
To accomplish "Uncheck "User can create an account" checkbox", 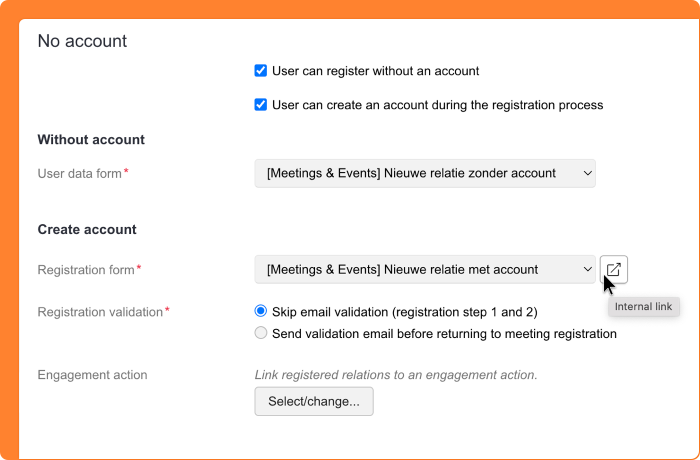I will click(x=261, y=104).
